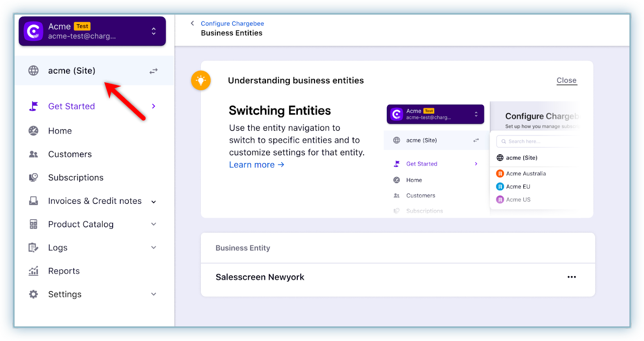Open the three-dot menu for Salesscreen Newyork
644x341 pixels.
[572, 277]
